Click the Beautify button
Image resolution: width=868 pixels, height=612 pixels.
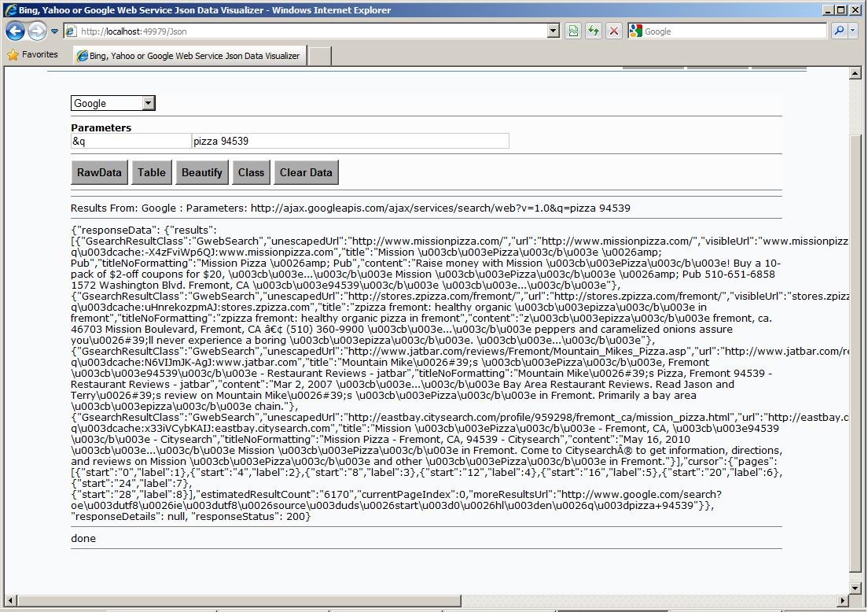[x=202, y=172]
